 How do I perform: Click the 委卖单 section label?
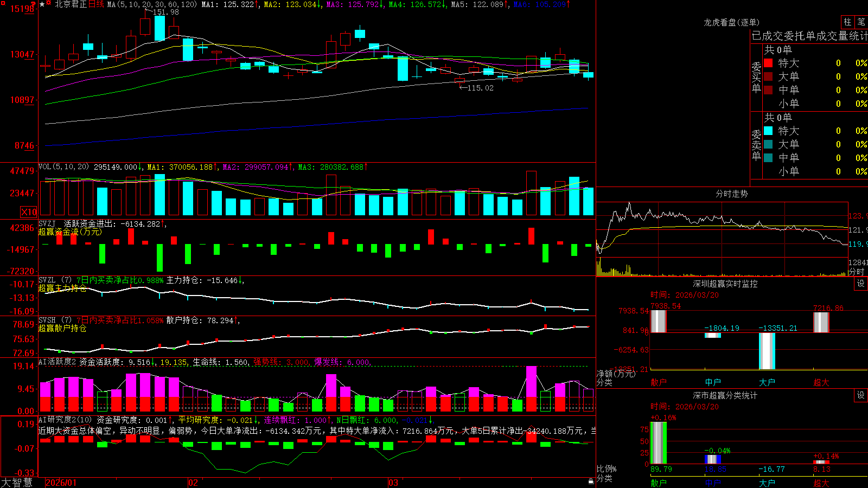756,145
